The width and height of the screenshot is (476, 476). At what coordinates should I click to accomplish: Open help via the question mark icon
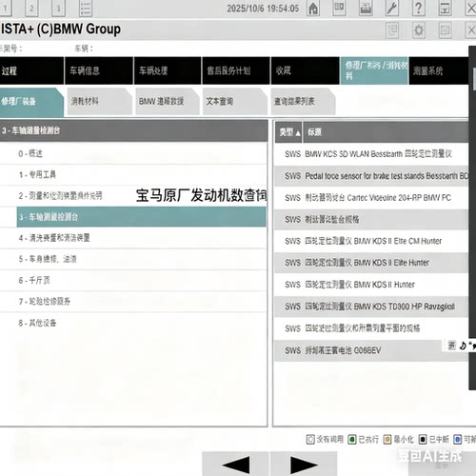418,9
